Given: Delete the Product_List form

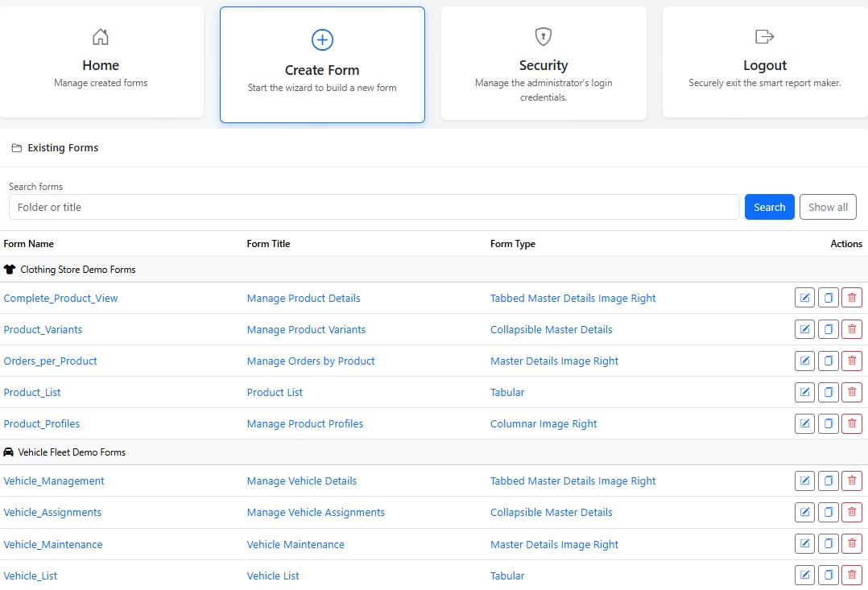Looking at the screenshot, I should [x=852, y=393].
